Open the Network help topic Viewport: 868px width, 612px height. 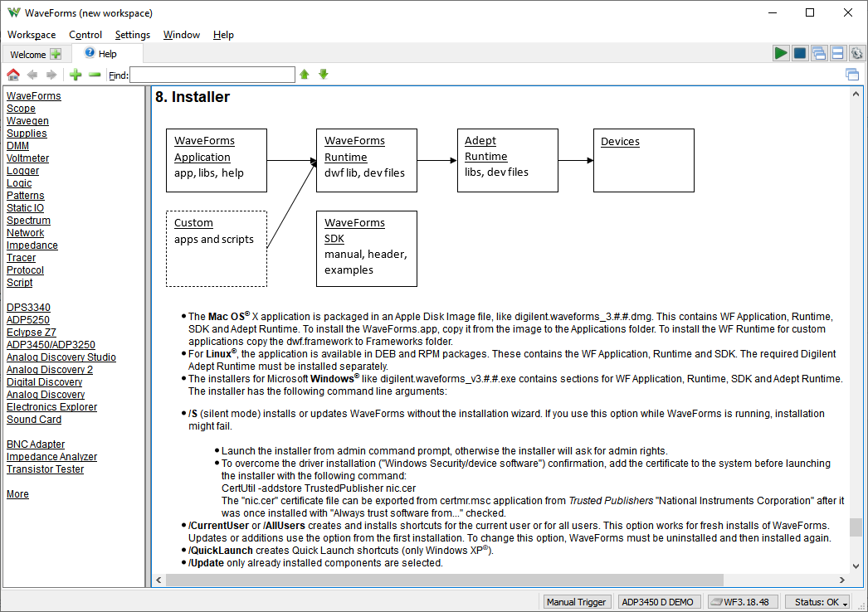point(26,233)
